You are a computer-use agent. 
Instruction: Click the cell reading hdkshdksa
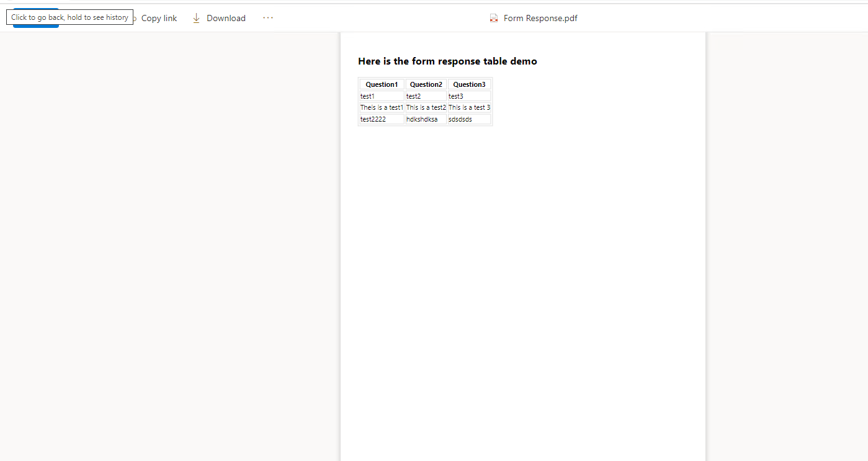[423, 119]
